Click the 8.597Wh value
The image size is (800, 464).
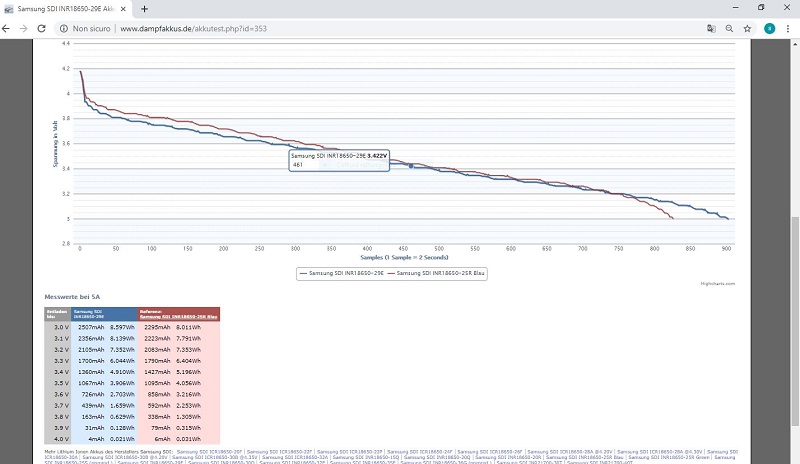click(122, 327)
